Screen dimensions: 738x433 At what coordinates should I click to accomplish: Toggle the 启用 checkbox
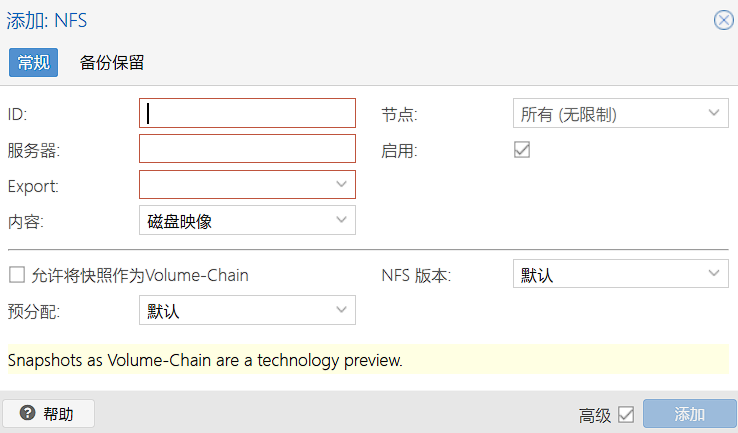521,150
